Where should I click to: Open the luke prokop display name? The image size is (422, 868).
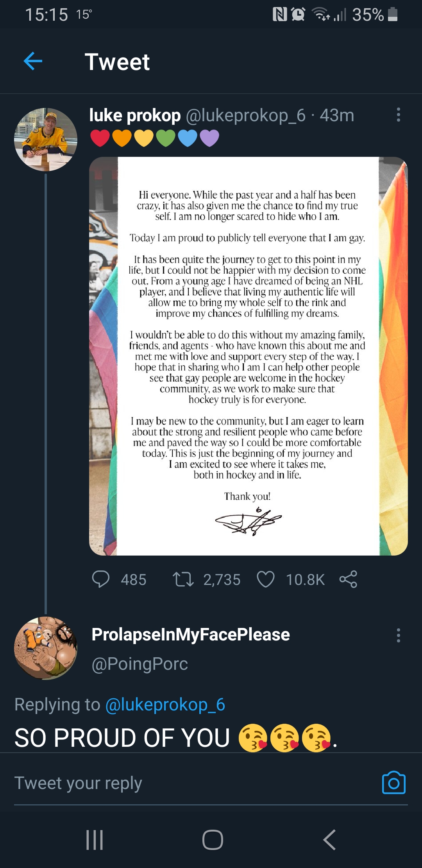coord(135,115)
